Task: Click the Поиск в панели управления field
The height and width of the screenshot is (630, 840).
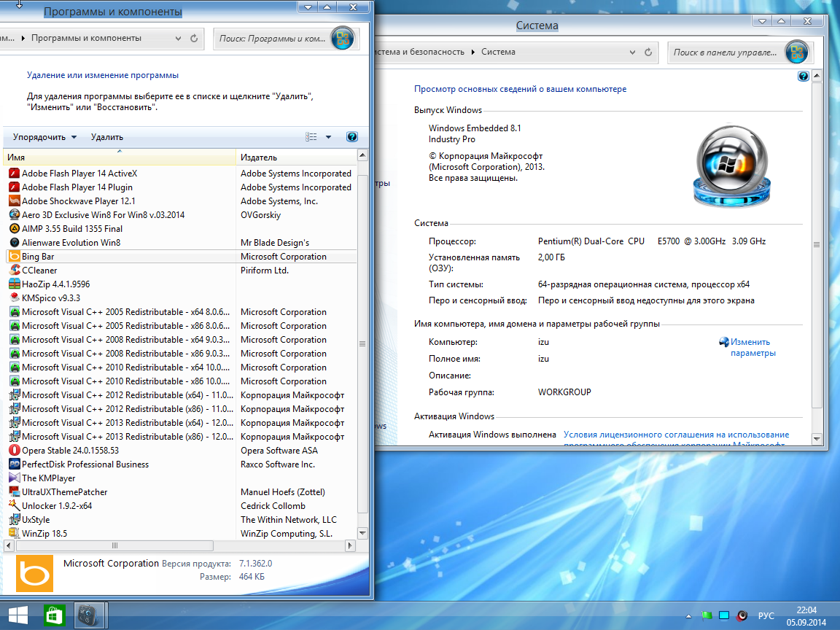Action: (726, 52)
